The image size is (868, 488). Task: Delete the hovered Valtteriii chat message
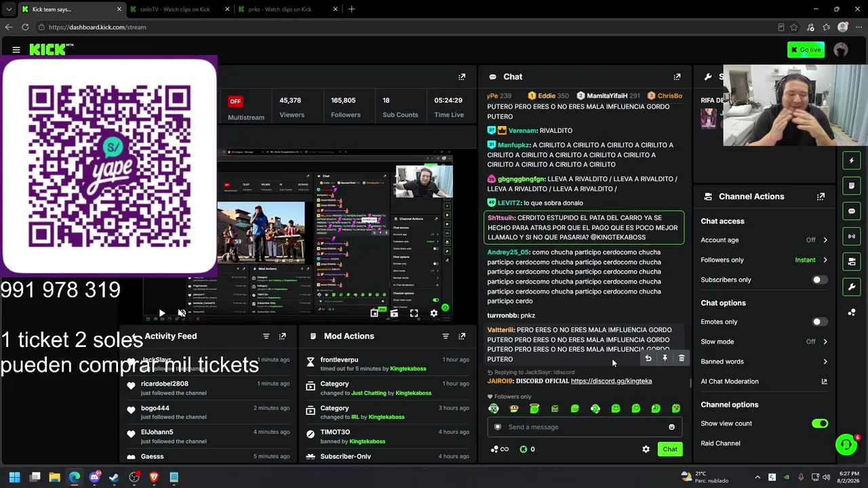click(682, 358)
